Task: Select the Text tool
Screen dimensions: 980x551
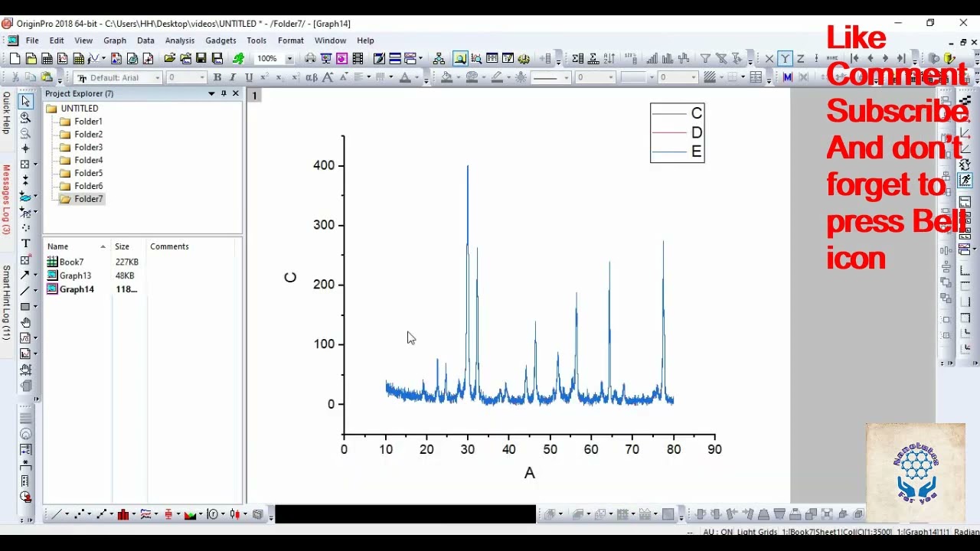Action: click(x=25, y=243)
